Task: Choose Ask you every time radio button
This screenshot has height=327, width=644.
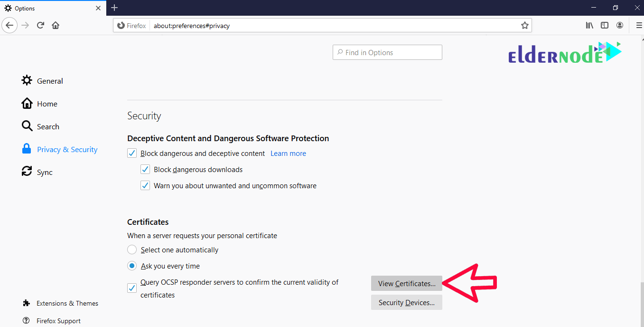Action: (x=132, y=266)
